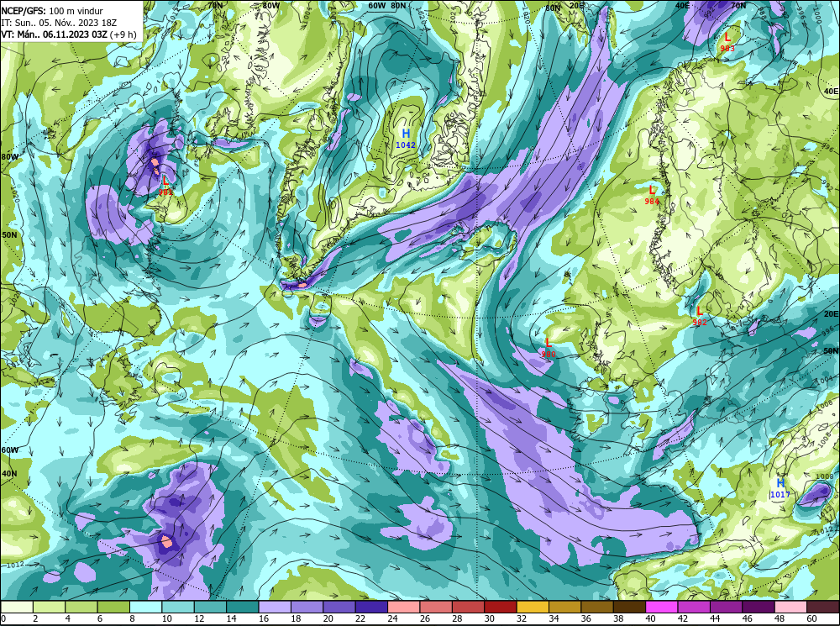Screen dimensions: 840x626
Task: Click the H 1042 high pressure marker
Action: point(406,138)
